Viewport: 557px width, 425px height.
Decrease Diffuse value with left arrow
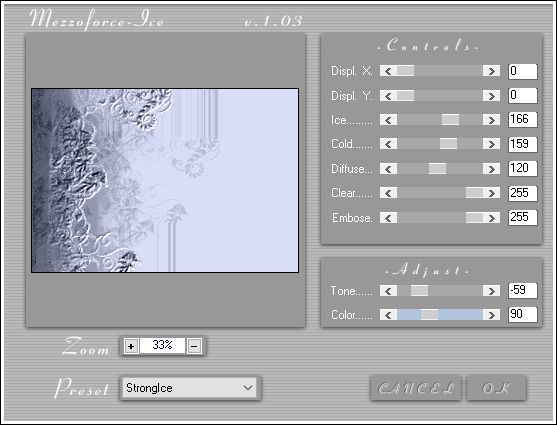388,168
